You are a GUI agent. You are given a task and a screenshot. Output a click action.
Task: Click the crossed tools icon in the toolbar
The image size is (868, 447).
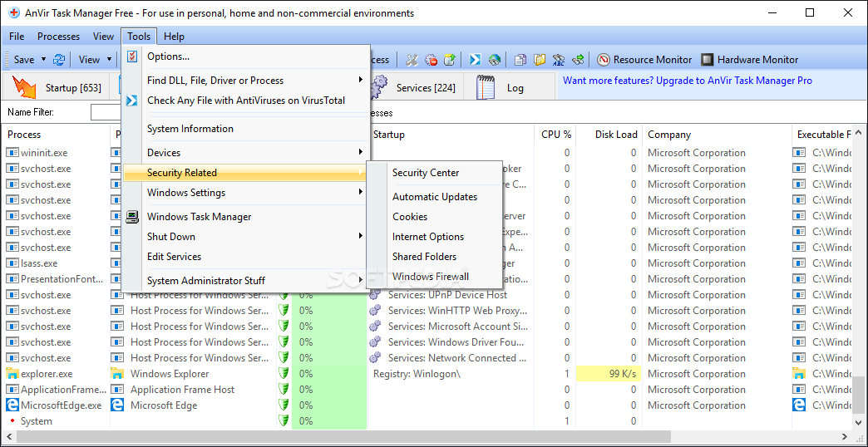click(x=412, y=60)
